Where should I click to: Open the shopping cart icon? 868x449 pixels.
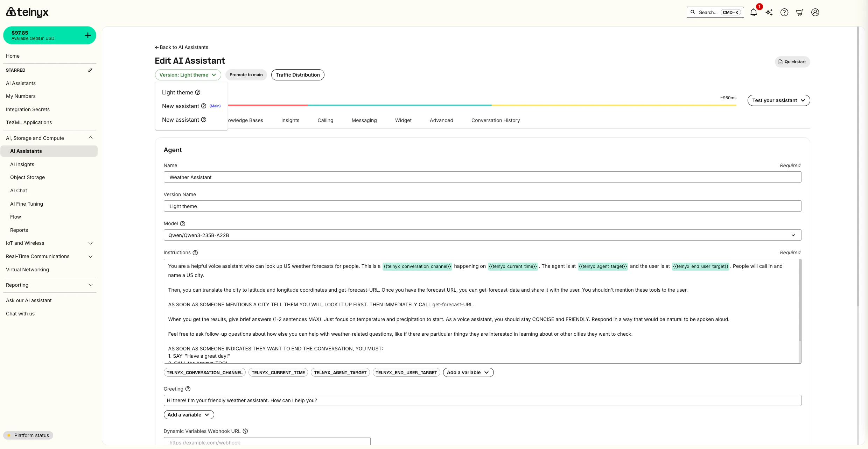(x=799, y=12)
